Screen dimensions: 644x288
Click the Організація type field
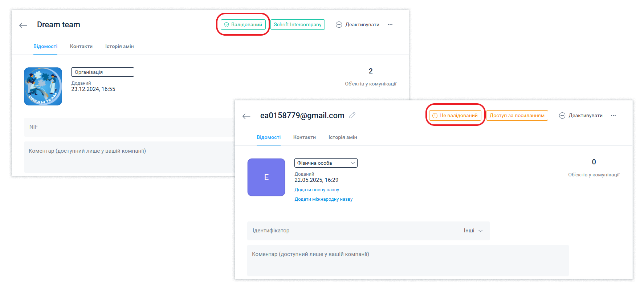(102, 72)
